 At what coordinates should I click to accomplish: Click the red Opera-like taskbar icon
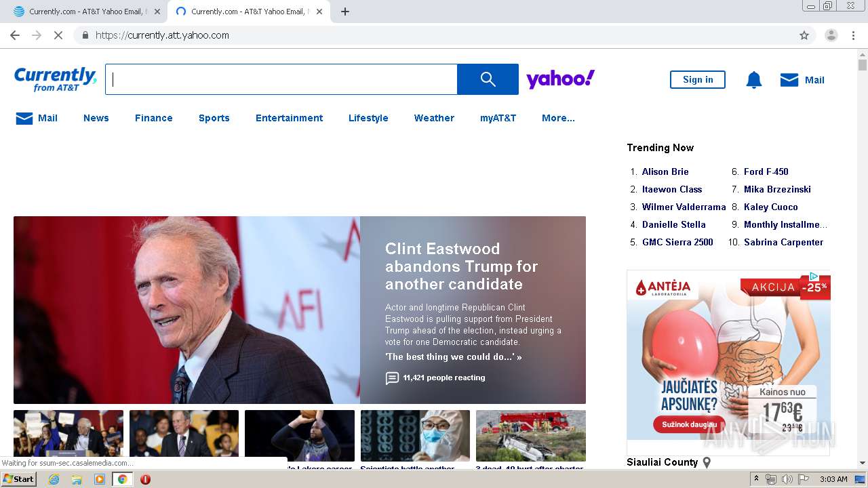(x=145, y=479)
